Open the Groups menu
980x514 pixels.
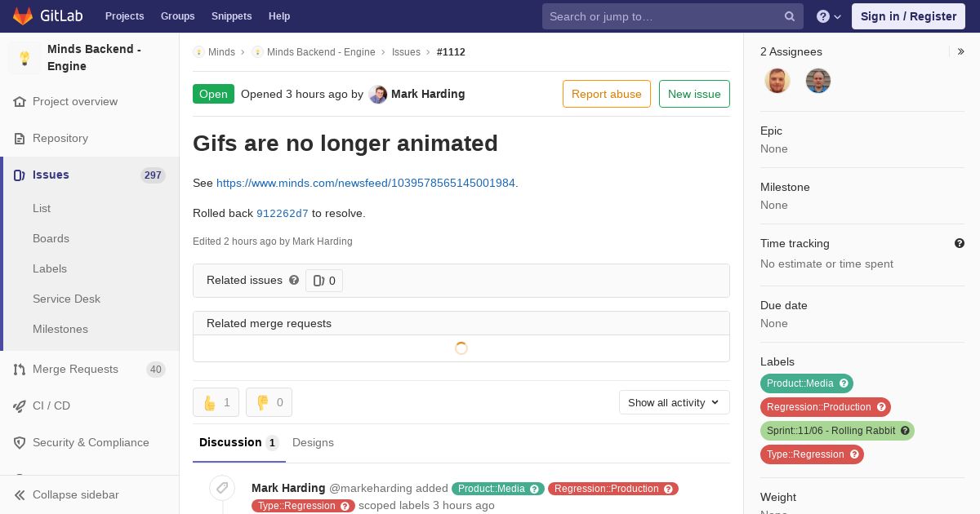tap(177, 16)
